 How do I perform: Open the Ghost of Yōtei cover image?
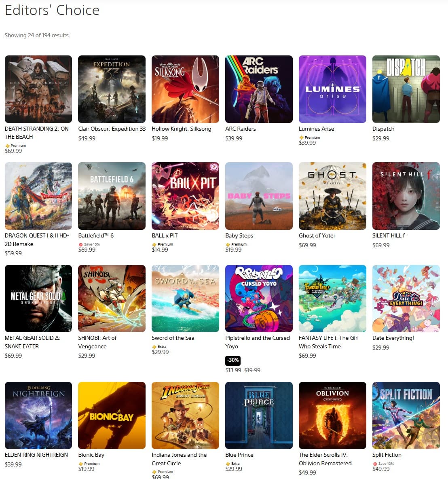(333, 196)
